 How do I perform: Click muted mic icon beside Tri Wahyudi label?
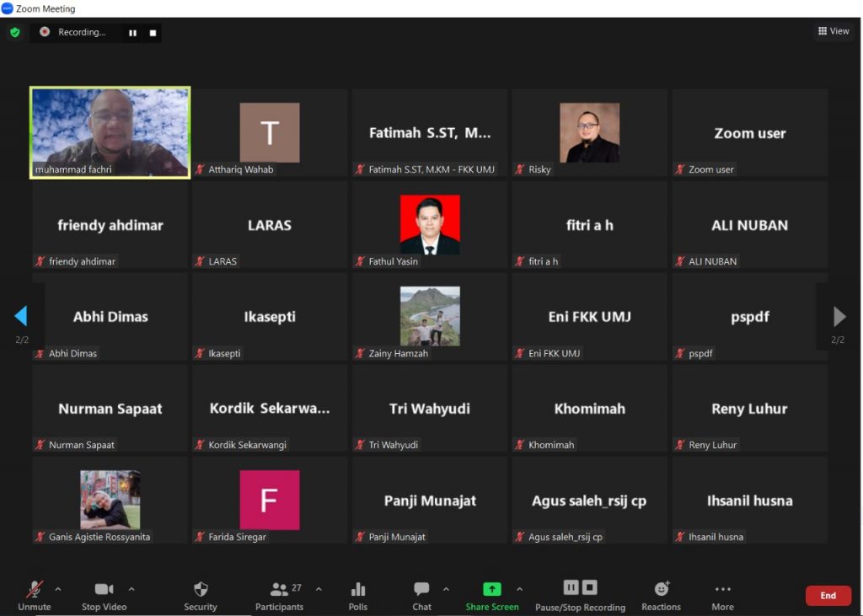pos(360,445)
